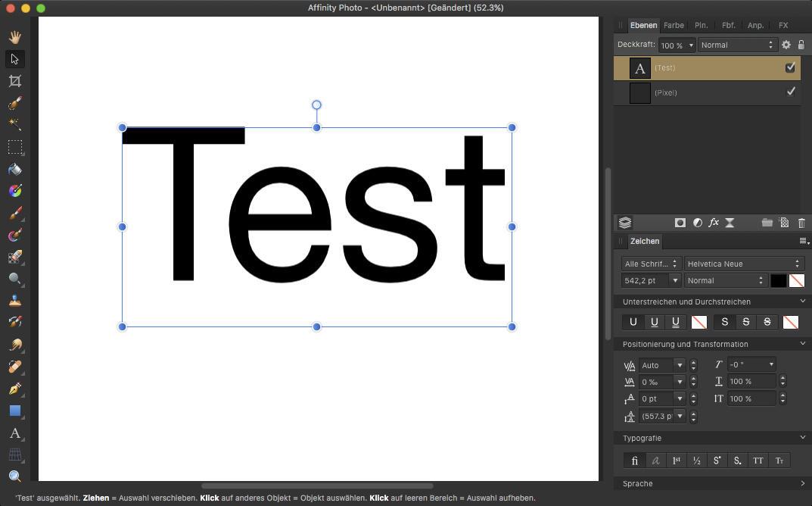Uncheck visibility of the (Pixel) layer
Screen dimensions: 812x506
point(790,92)
